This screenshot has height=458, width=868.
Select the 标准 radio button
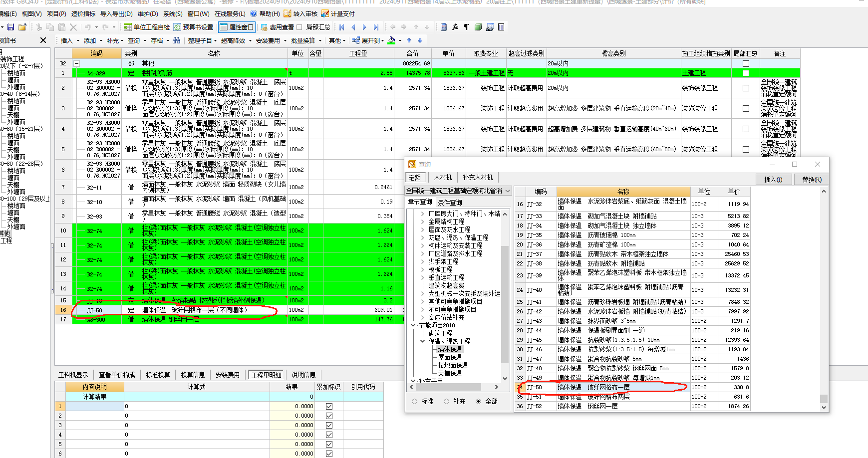[415, 401]
